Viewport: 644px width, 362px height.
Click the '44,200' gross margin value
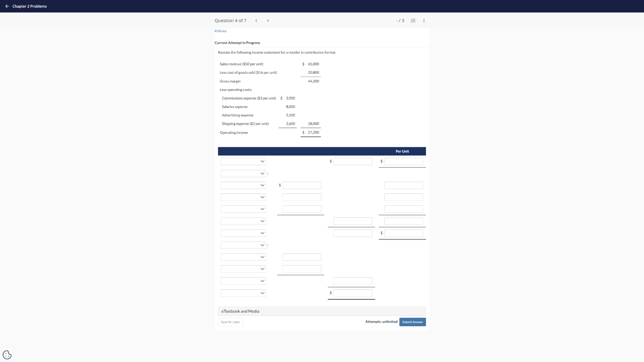314,81
